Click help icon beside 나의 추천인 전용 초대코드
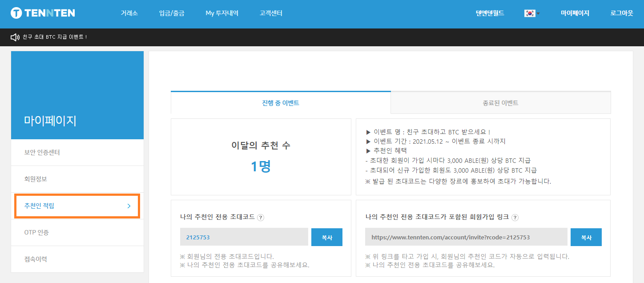This screenshot has height=283, width=644. pos(261,218)
